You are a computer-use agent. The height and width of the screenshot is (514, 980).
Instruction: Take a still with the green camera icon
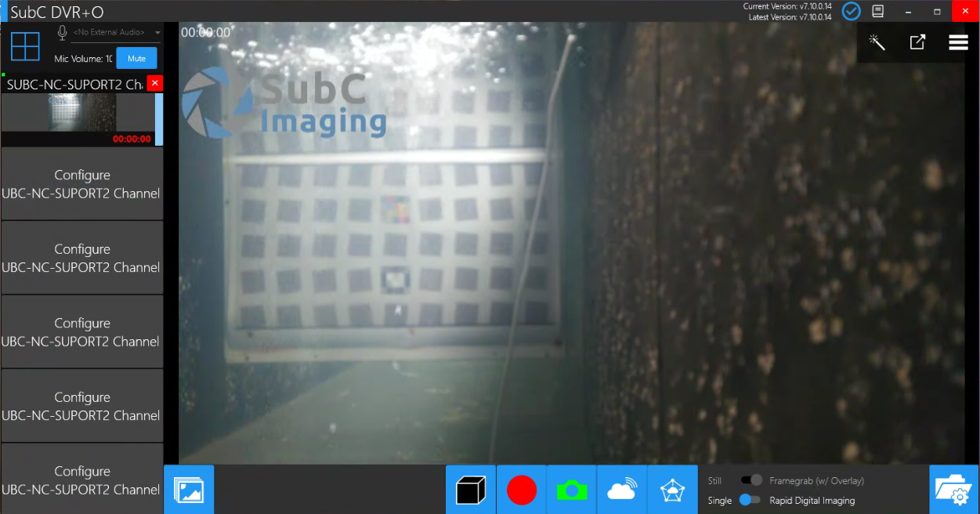[x=572, y=490]
